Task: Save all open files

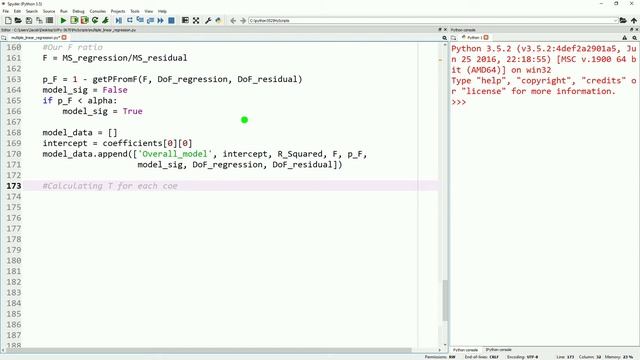Action: 39,20
